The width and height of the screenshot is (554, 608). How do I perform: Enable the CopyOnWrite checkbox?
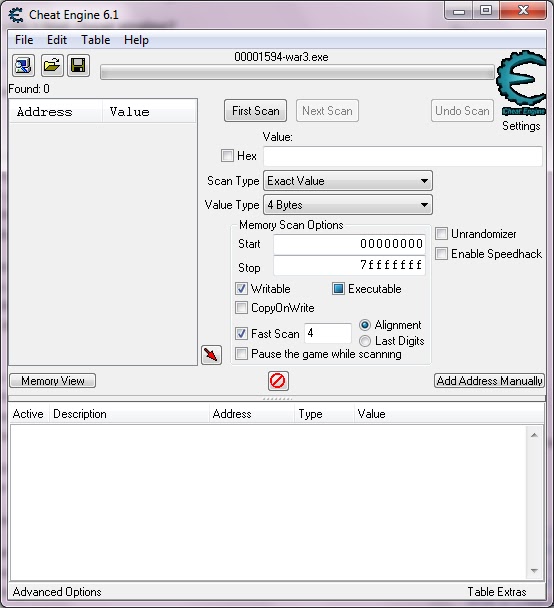[241, 308]
